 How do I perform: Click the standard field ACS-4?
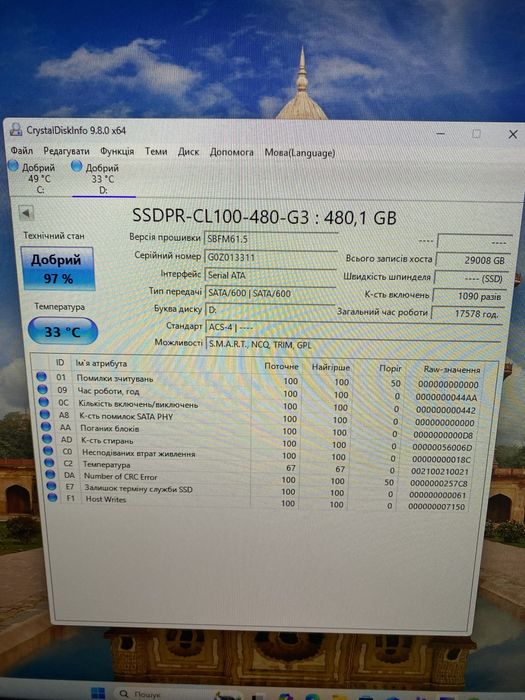click(x=354, y=327)
